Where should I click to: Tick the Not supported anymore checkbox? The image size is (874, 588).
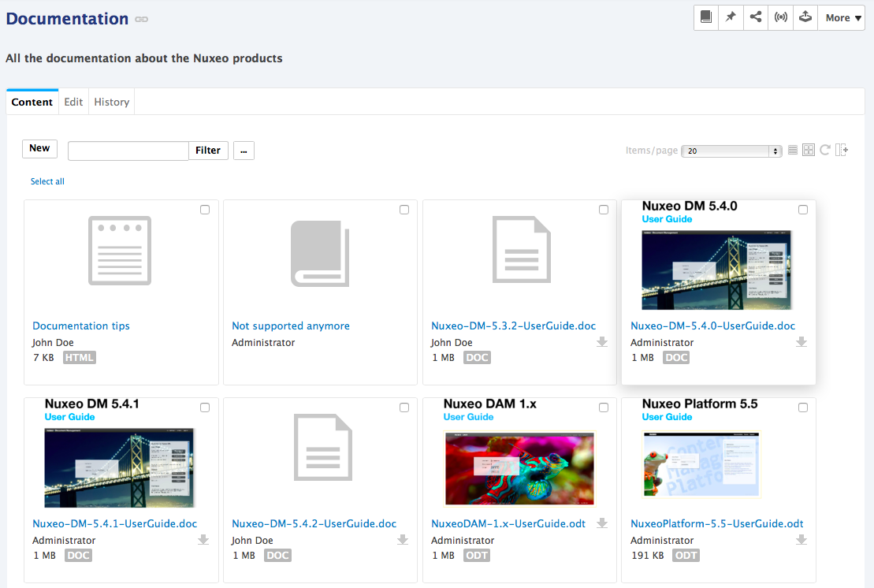[x=404, y=210]
